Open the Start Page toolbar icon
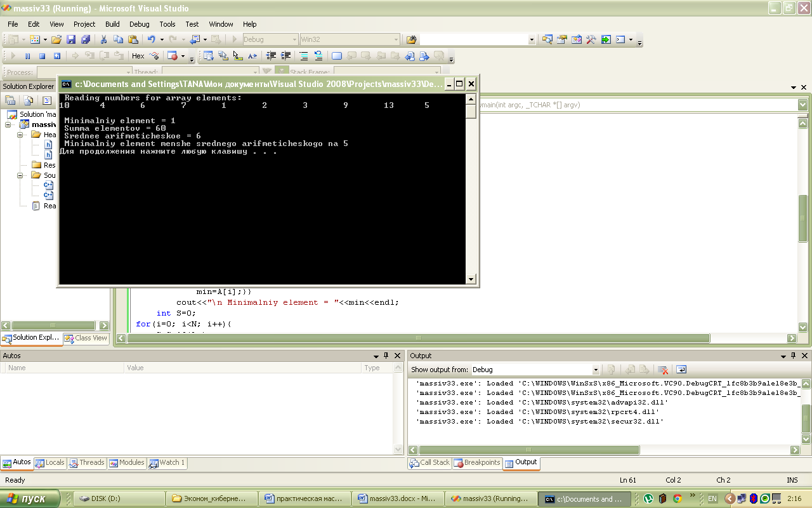 tap(606, 39)
